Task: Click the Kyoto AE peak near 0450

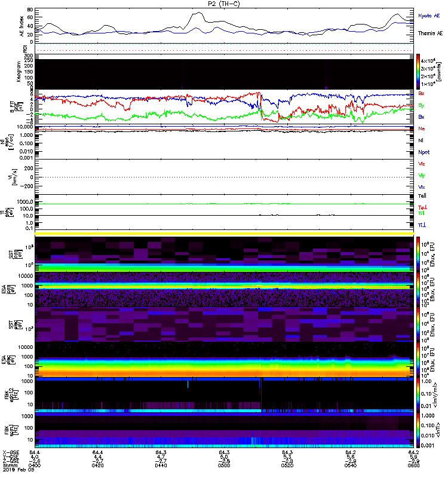Action: [197, 28]
